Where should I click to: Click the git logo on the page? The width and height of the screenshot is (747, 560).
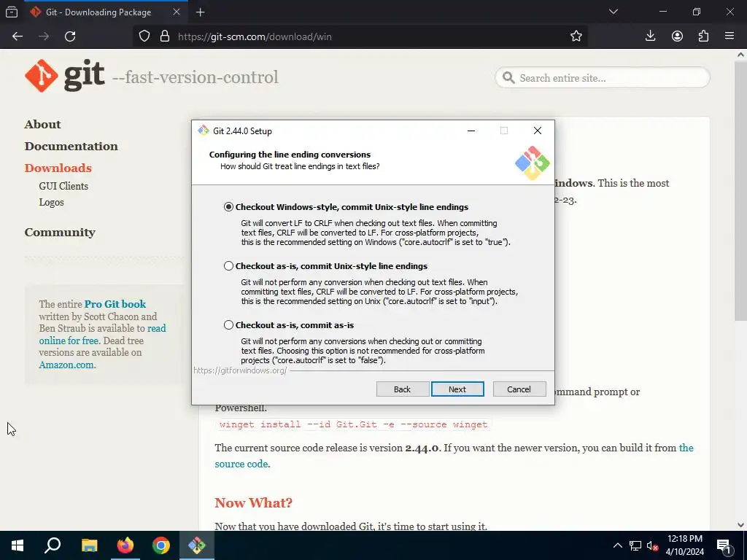coord(65,76)
